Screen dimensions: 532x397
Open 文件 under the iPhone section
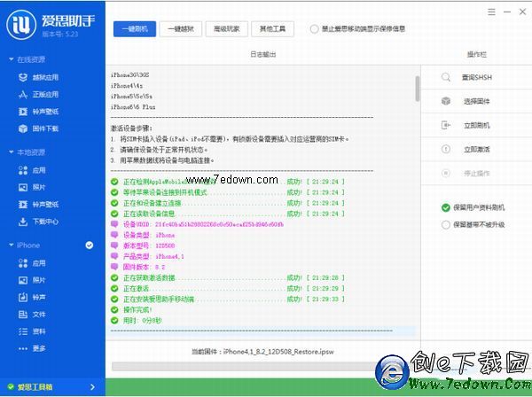tap(32, 315)
